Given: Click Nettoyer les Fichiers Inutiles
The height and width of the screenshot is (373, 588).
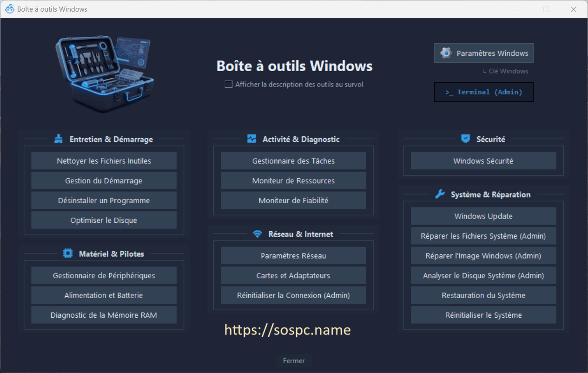Looking at the screenshot, I should (104, 161).
